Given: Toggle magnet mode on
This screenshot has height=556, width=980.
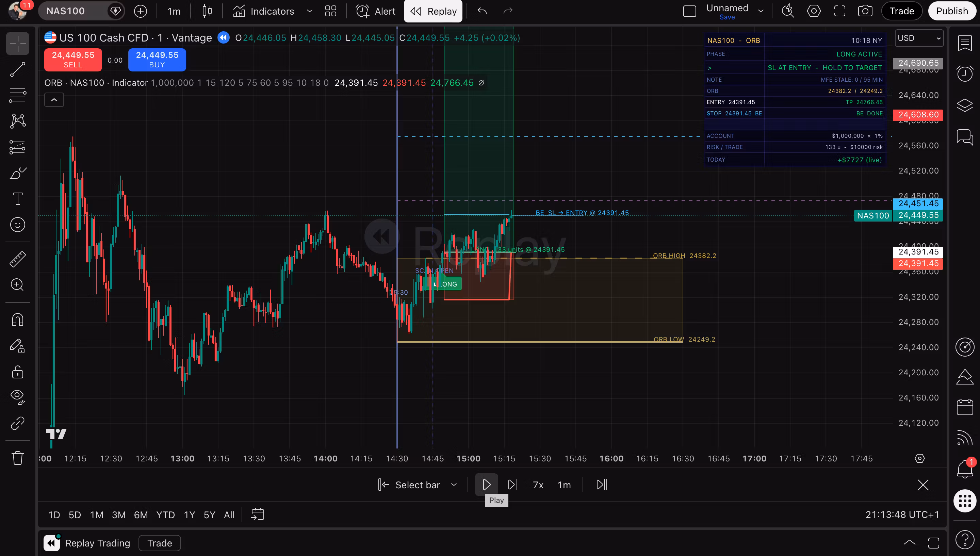Looking at the screenshot, I should 18,319.
